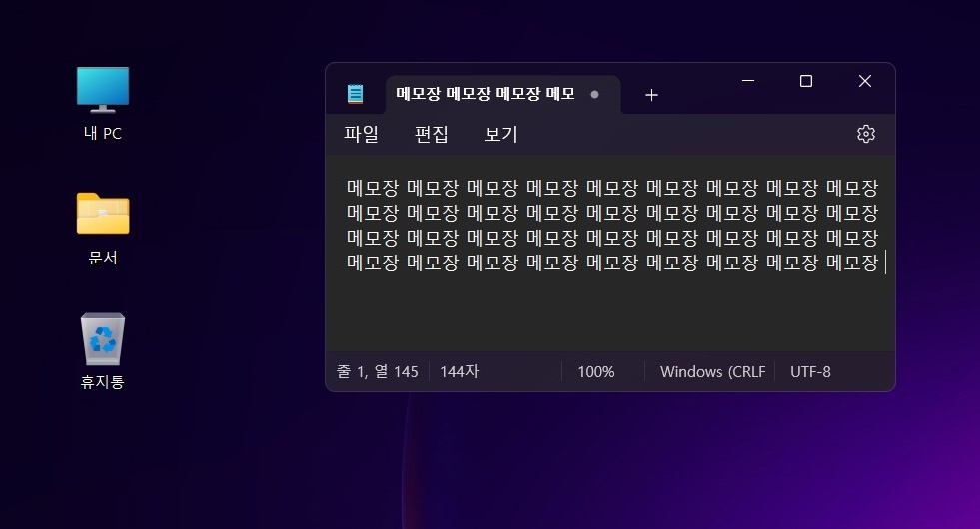Click the Windows (CRLF line ending indicator
Viewport: 980px width, 529px height.
(x=712, y=371)
